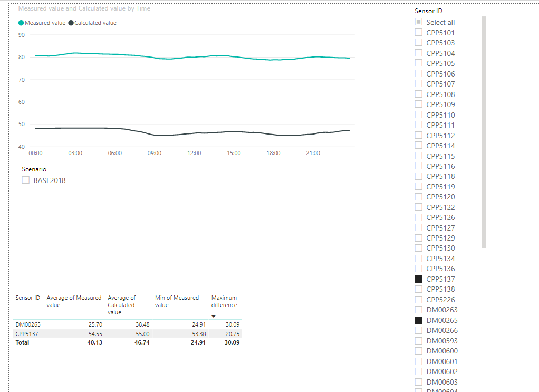Sort by Average of Measured value header
539x392 pixels.
[74, 301]
